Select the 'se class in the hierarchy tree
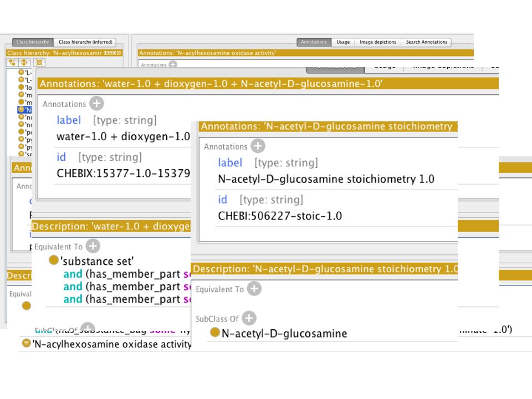The image size is (532, 399). (25, 154)
